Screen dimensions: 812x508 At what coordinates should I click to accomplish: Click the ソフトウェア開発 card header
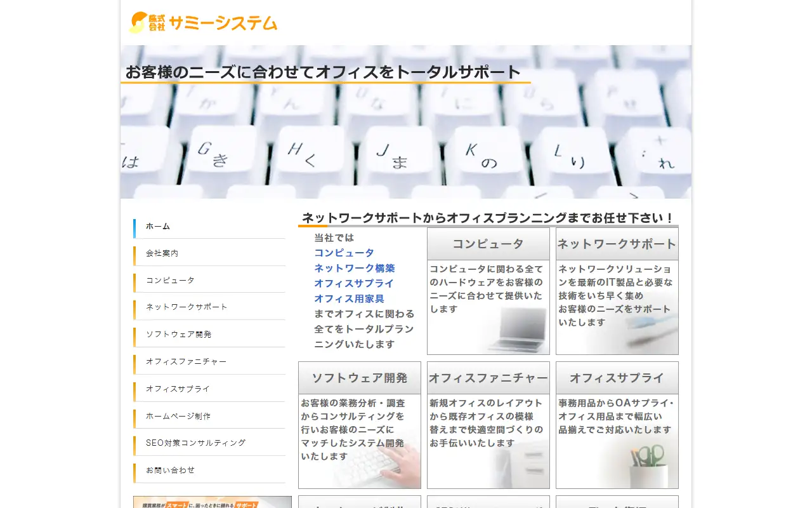point(360,378)
